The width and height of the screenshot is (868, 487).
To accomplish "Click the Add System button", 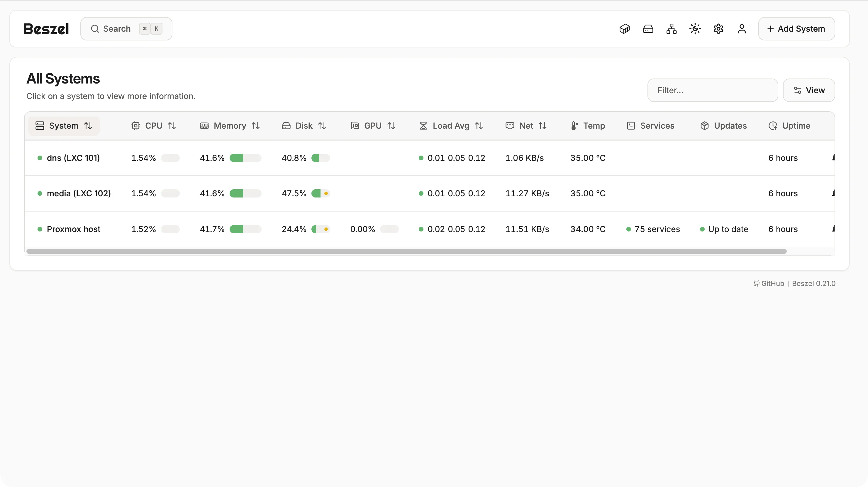I will point(796,29).
